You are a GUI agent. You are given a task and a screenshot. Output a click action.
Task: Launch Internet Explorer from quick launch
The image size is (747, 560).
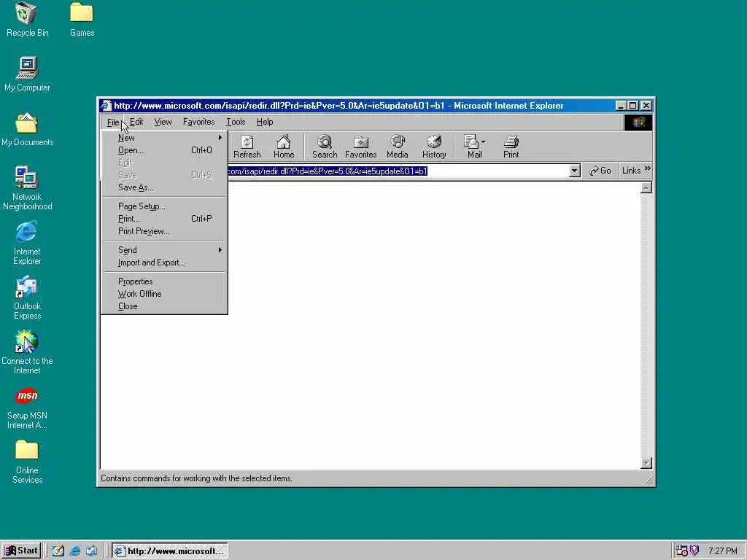pyautogui.click(x=75, y=551)
